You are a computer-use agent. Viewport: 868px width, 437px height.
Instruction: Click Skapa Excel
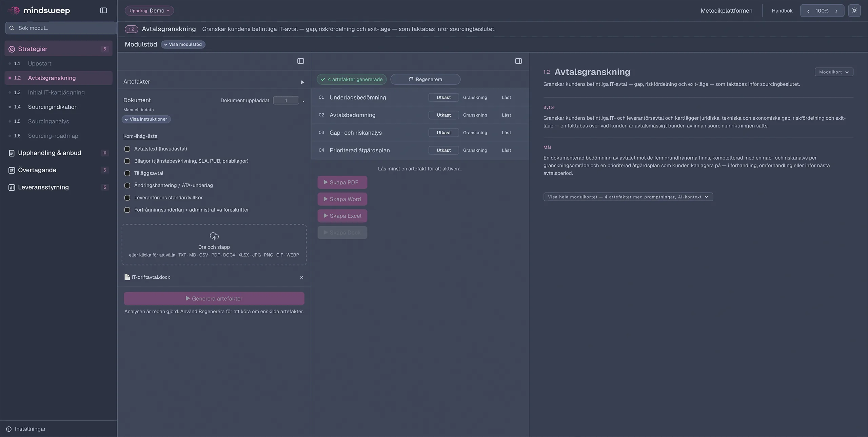(342, 216)
